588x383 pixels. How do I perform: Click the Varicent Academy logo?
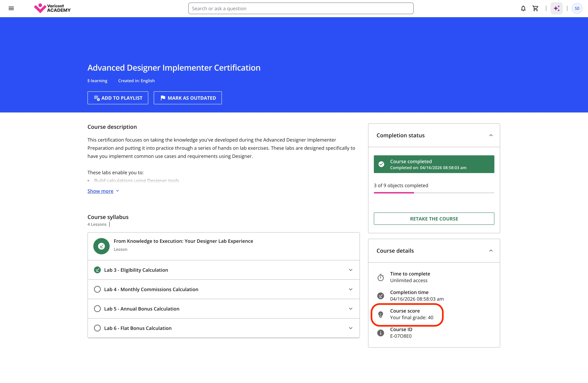pyautogui.click(x=52, y=8)
